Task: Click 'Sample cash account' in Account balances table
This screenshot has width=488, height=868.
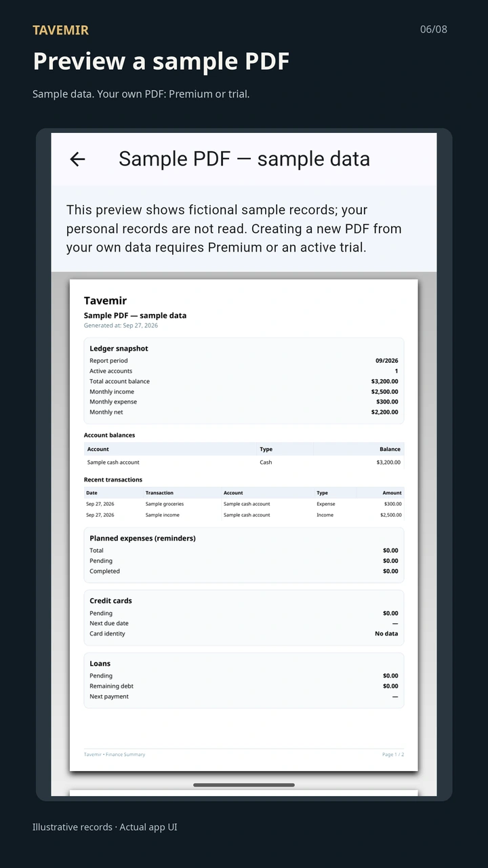Action: [x=113, y=462]
